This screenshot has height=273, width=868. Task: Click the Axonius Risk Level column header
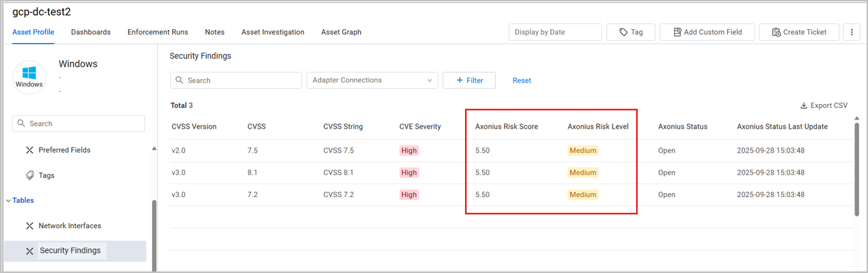click(598, 127)
